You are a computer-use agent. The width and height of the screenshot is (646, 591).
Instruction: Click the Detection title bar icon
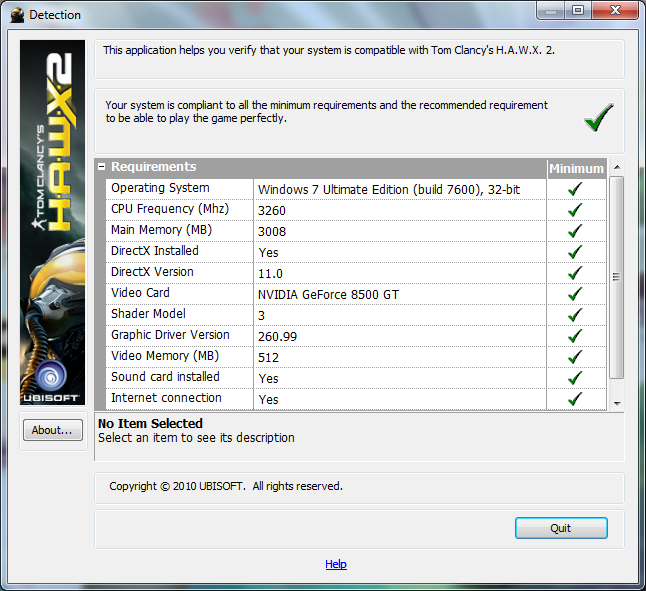(17, 15)
